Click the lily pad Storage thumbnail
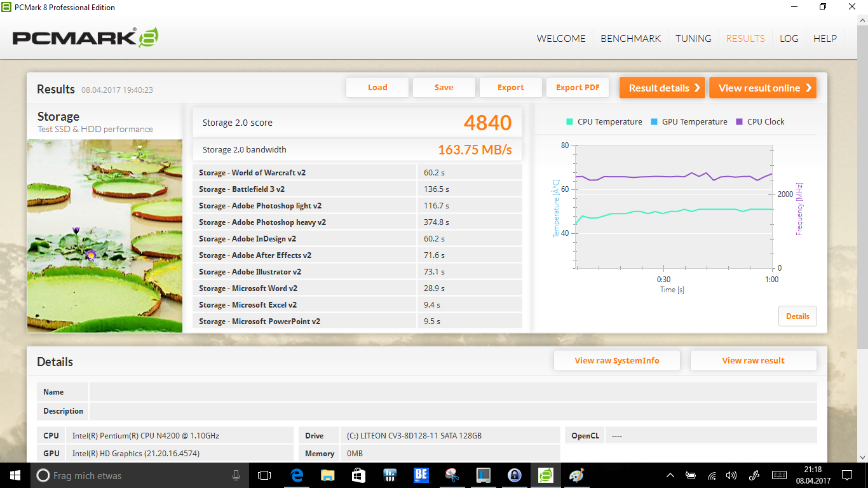Viewport: 868px width, 488px height. pyautogui.click(x=105, y=236)
